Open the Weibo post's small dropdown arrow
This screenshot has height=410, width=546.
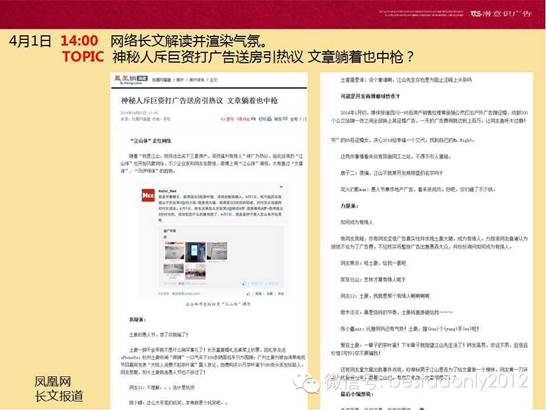[x=281, y=187]
